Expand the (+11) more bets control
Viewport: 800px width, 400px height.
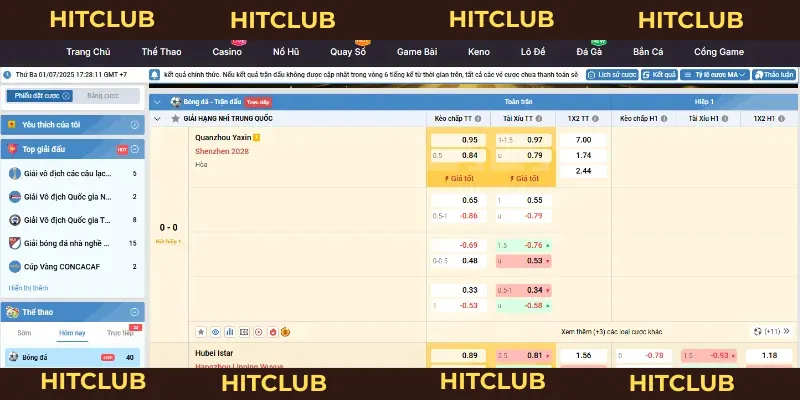[772, 332]
